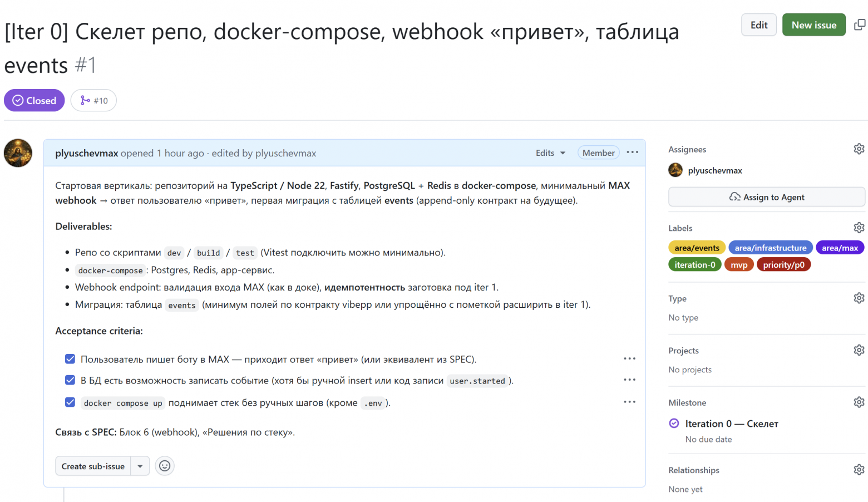Click the priority/p0 label
This screenshot has width=868, height=502.
click(783, 264)
